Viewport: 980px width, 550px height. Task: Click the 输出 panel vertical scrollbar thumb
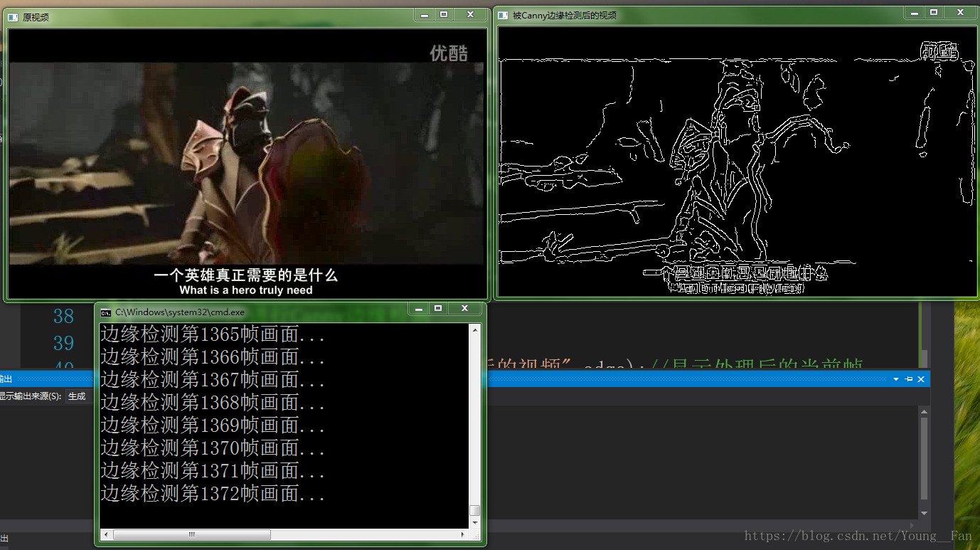(924, 459)
